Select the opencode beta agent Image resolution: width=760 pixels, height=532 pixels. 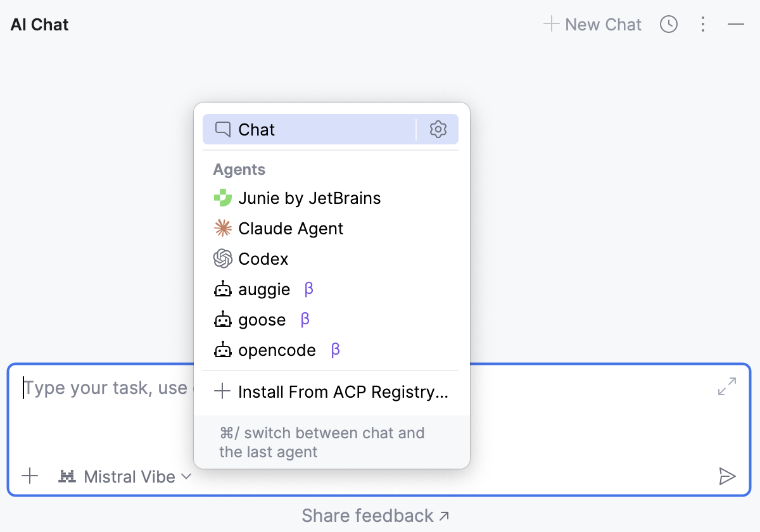277,350
